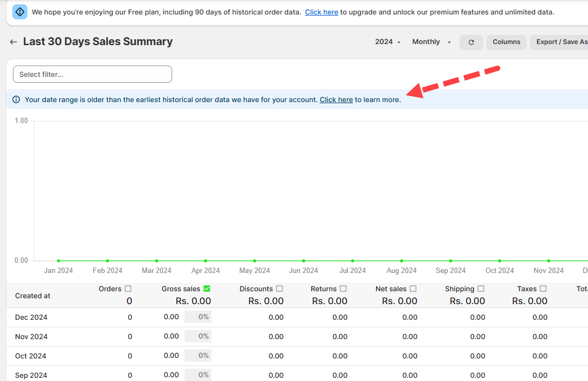Click the upgrade 'Click here' link
Screen dimensions: 588x381
pyautogui.click(x=321, y=12)
